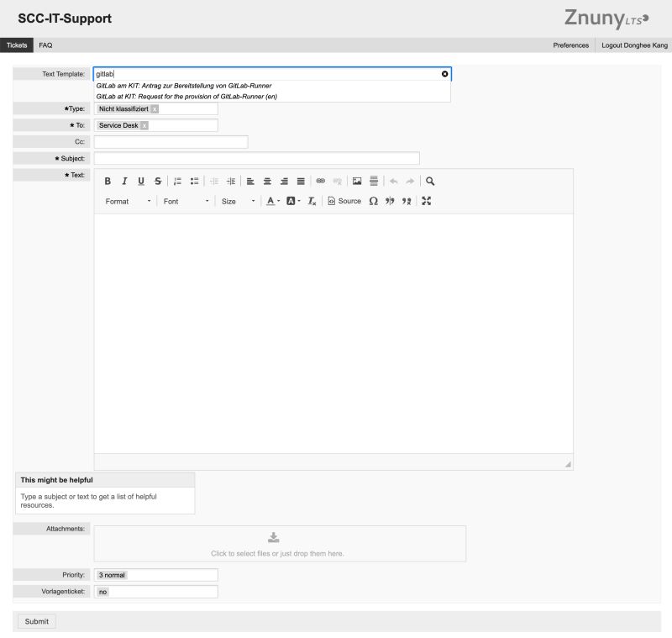Open the Font dropdown
The width and height of the screenshot is (672, 638).
click(x=186, y=201)
